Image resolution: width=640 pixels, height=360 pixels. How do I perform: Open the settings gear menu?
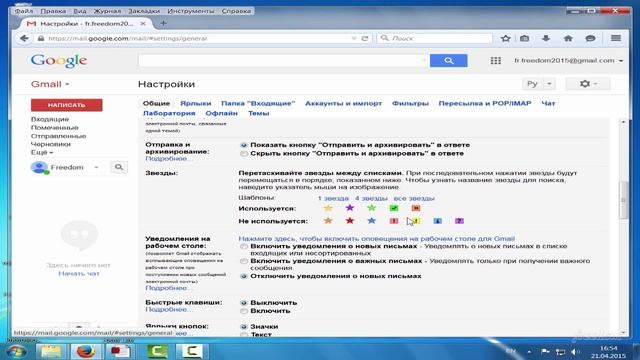coord(588,84)
